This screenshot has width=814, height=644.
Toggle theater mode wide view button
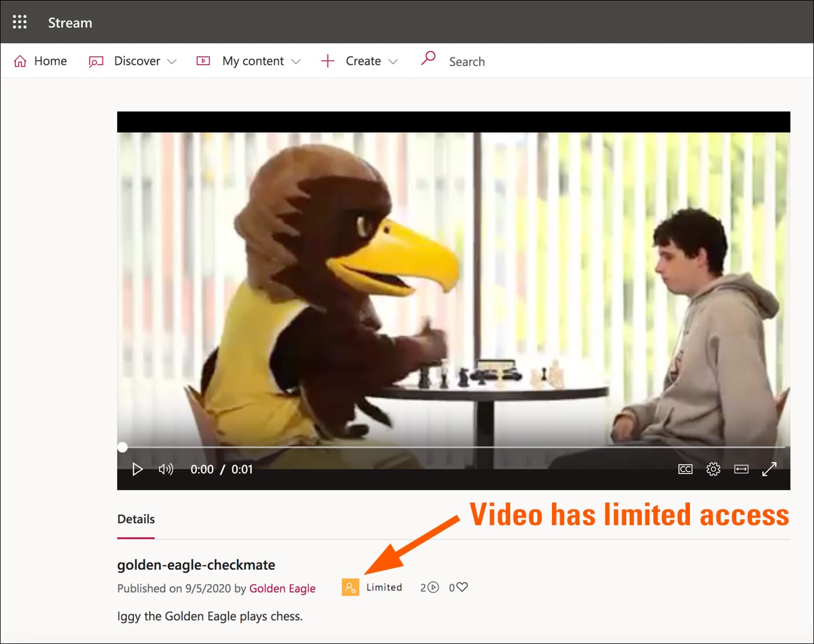[x=741, y=469]
